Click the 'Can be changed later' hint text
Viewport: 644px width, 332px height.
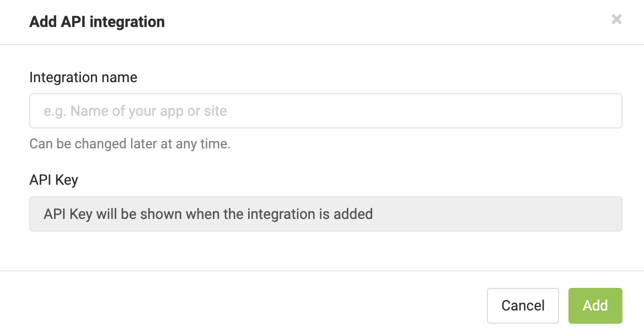(x=130, y=144)
